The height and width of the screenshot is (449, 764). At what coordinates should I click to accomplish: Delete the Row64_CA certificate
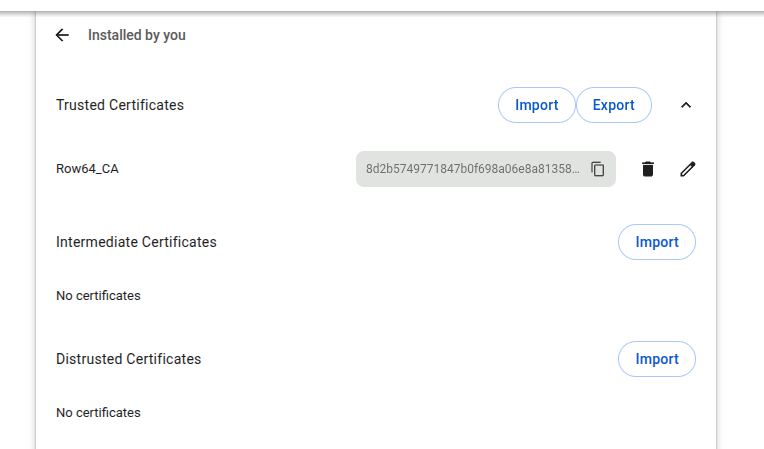point(648,169)
